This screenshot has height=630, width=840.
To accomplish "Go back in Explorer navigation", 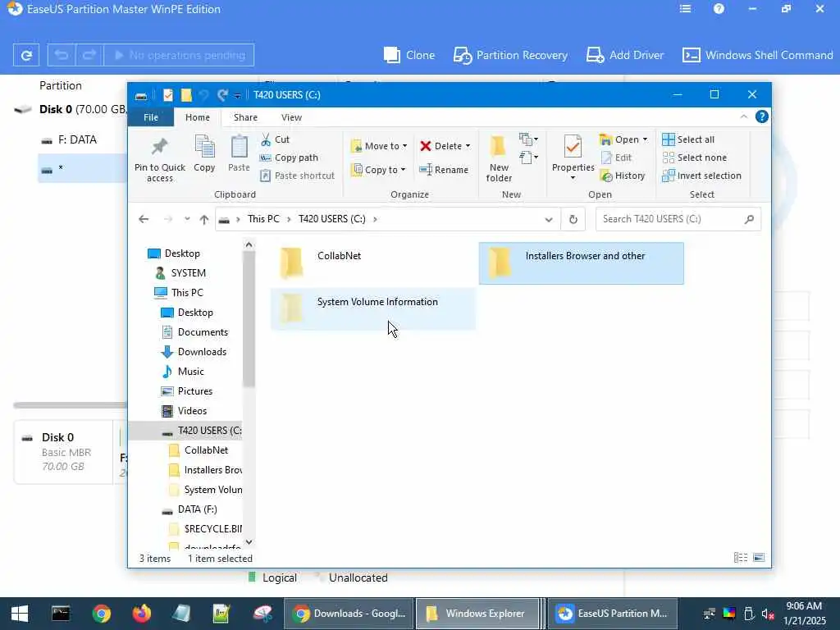I will click(144, 219).
